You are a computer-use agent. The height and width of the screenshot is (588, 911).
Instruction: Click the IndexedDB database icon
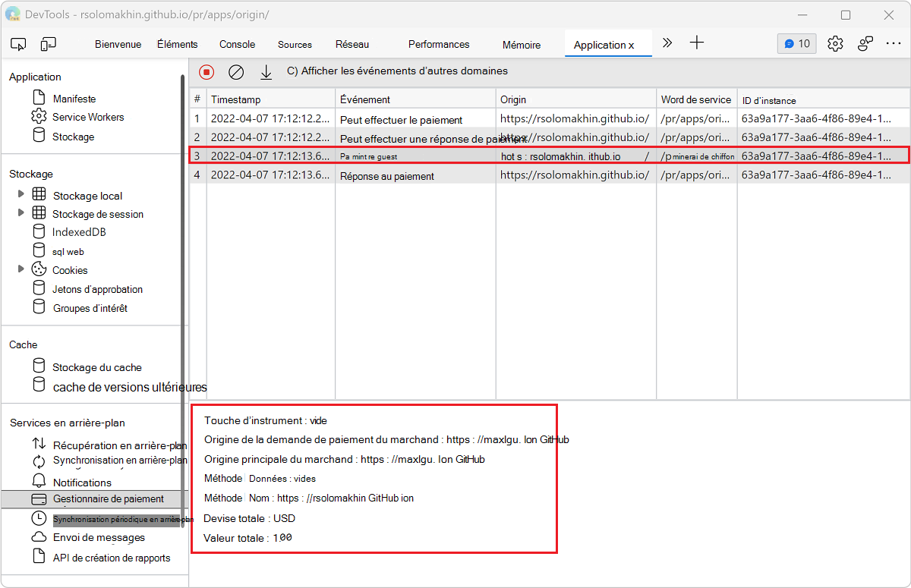coord(39,231)
